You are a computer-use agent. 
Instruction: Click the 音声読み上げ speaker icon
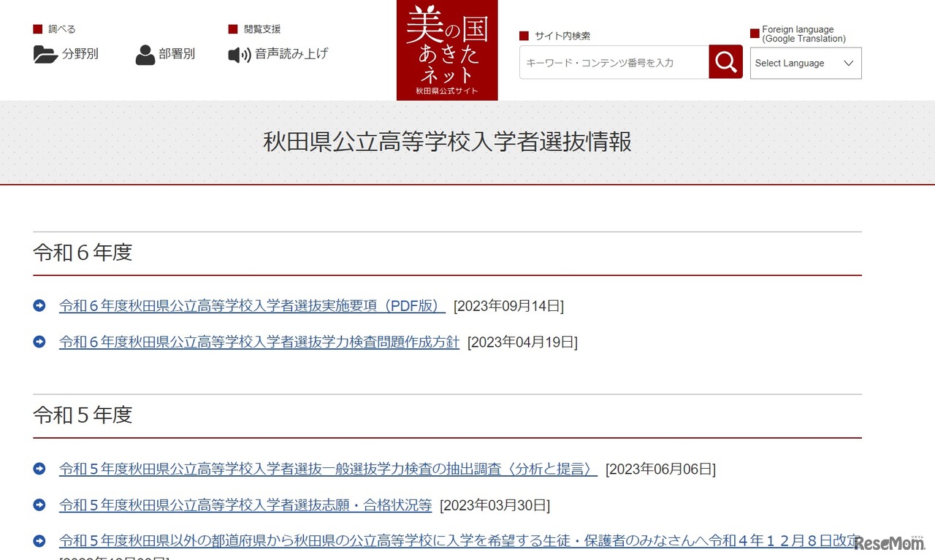(x=238, y=54)
